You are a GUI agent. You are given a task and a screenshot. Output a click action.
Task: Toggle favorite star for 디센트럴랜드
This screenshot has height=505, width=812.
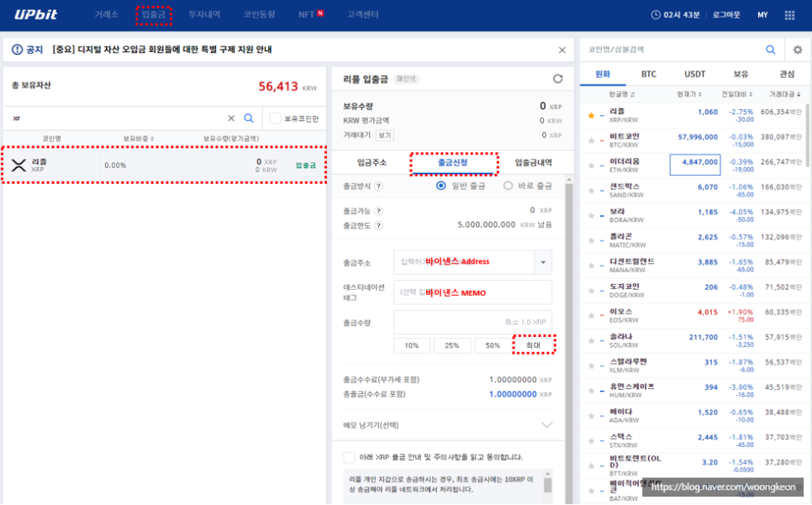(x=591, y=266)
